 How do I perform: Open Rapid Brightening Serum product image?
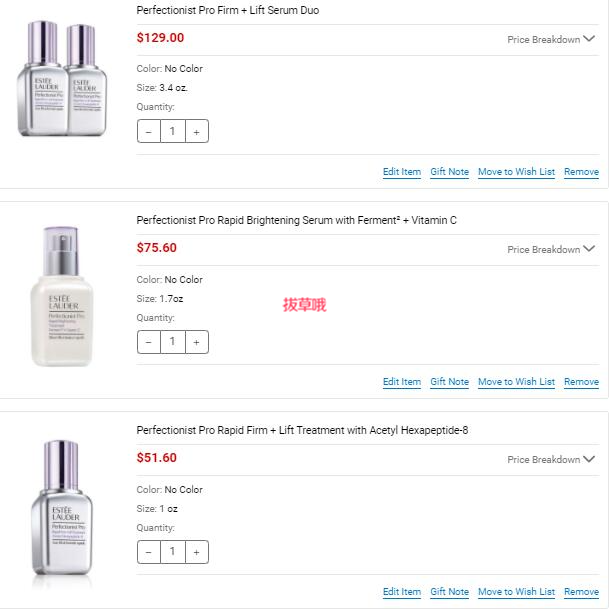point(61,297)
